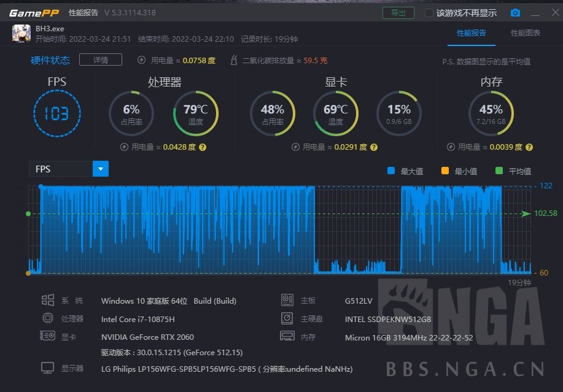Click the graphics card icon beside RTX 2060
The image size is (563, 392).
48,337
